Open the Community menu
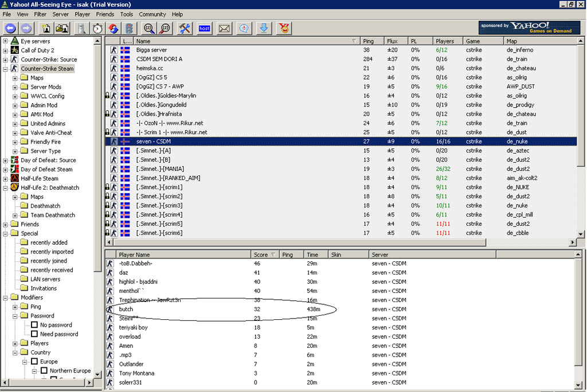Screen dimensions: 587x392 pyautogui.click(x=152, y=14)
